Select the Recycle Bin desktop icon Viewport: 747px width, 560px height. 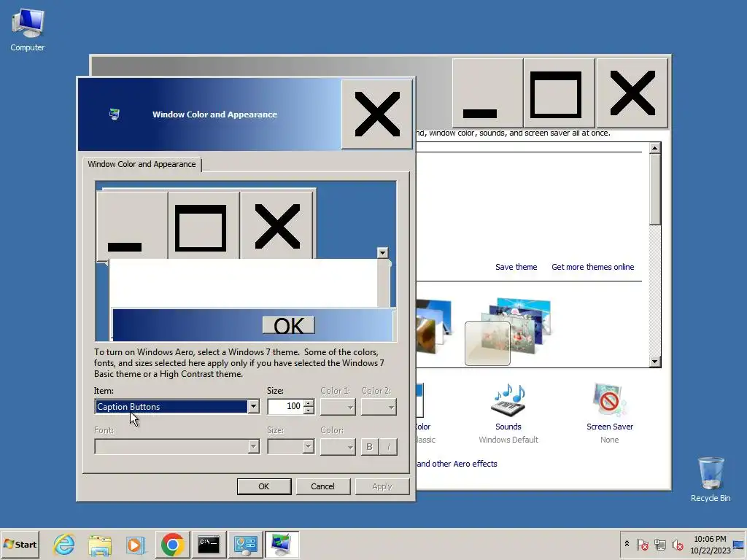click(711, 479)
